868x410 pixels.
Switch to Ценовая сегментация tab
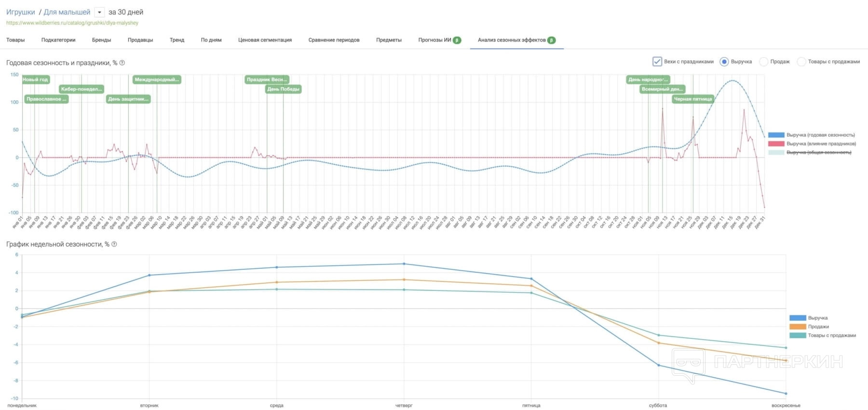tap(265, 40)
